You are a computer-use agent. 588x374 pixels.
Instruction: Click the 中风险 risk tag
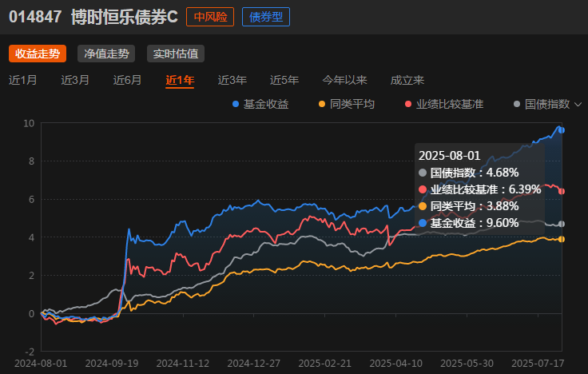click(x=210, y=17)
